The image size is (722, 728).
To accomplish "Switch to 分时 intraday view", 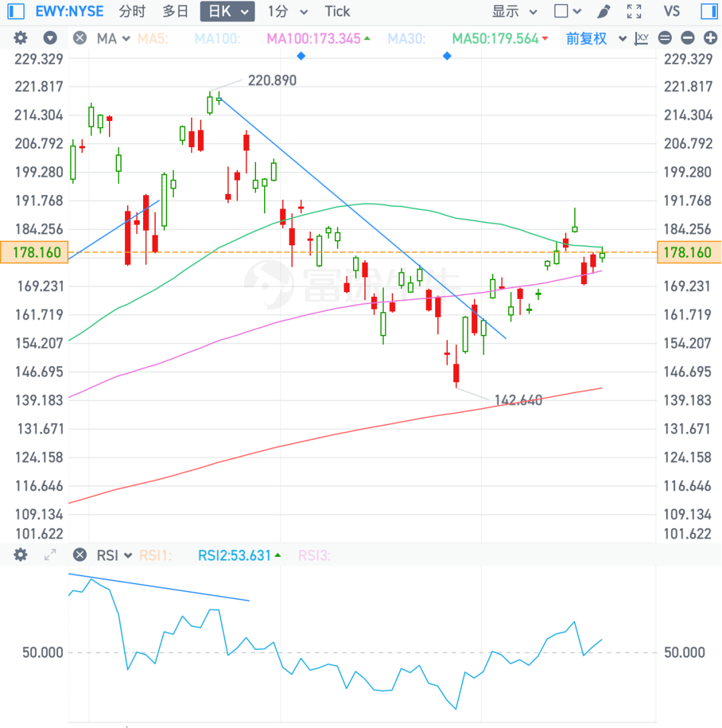I will pyautogui.click(x=132, y=11).
